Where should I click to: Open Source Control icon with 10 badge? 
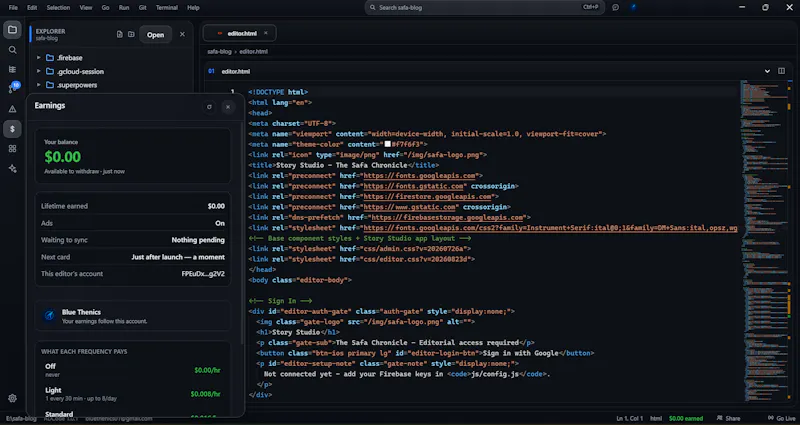click(12, 88)
